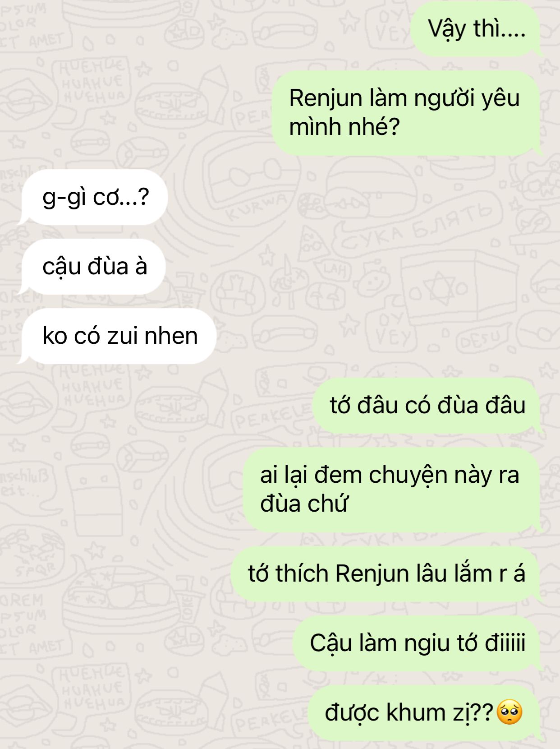Select the 'Cậu làm ngiu tớ điiiii' message
Image resolution: width=560 pixels, height=749 pixels.
[x=418, y=643]
